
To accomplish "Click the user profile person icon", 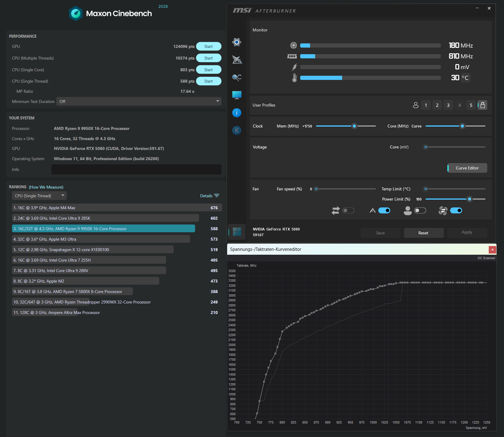I will [x=416, y=105].
